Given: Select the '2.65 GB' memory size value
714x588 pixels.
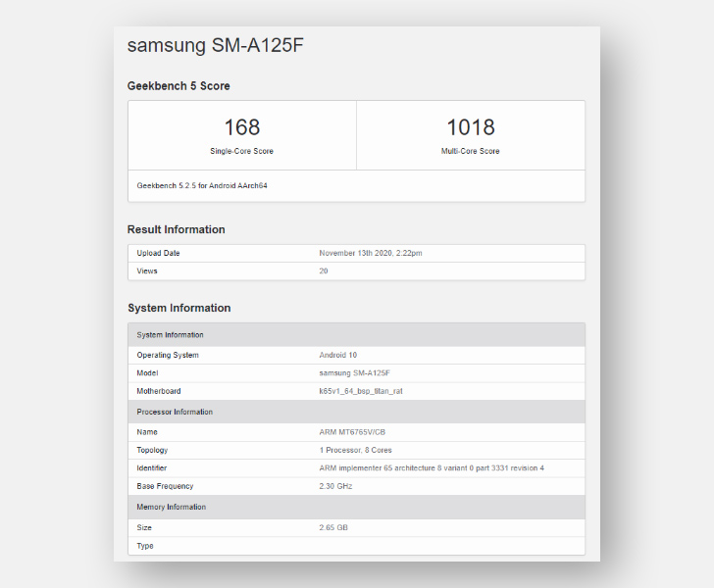Looking at the screenshot, I should 333,527.
